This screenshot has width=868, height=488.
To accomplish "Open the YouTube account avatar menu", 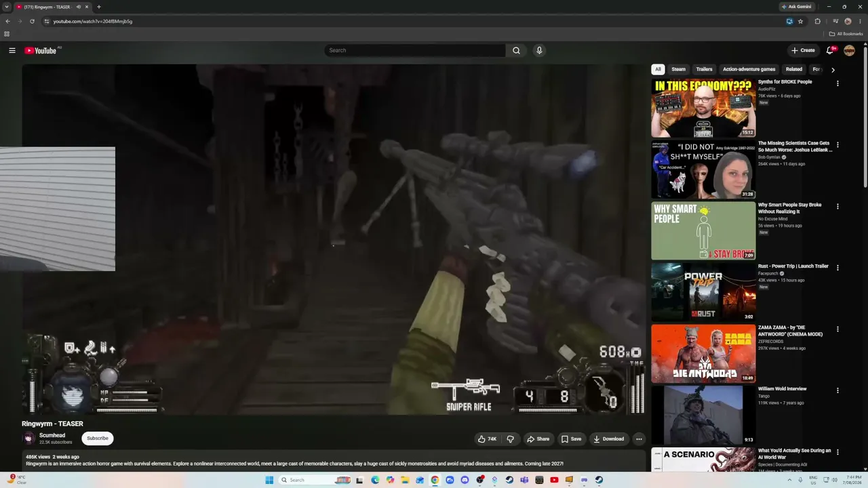I will [x=849, y=50].
